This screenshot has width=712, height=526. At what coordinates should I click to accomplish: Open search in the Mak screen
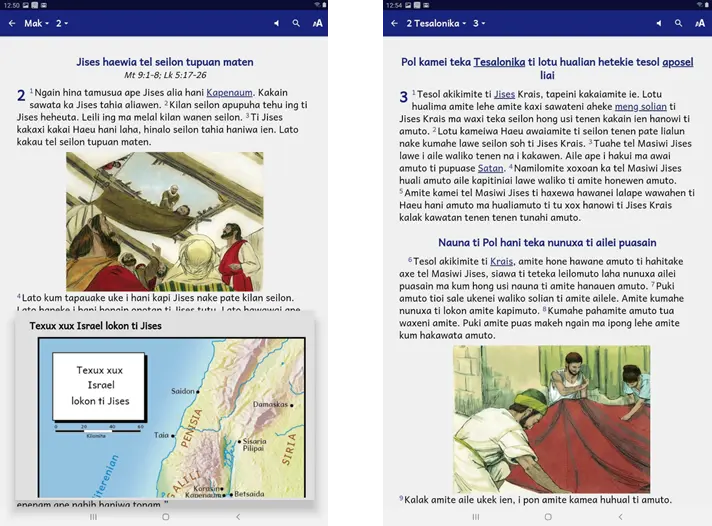coord(296,23)
